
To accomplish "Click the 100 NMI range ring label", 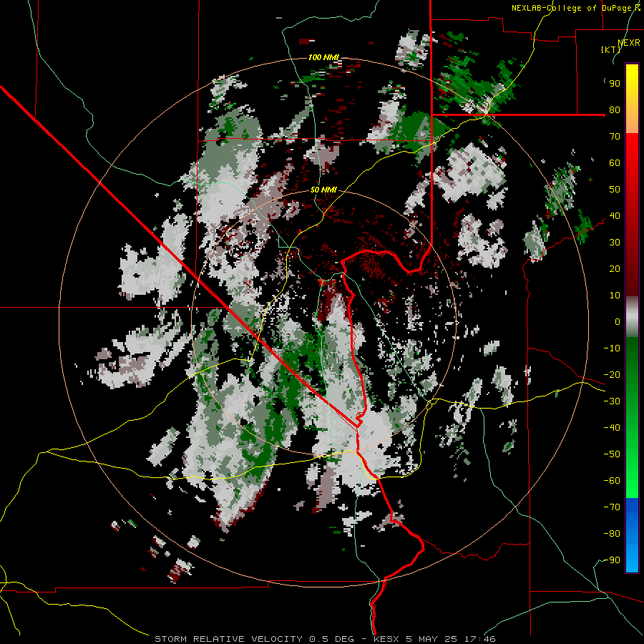I will 323,57.
